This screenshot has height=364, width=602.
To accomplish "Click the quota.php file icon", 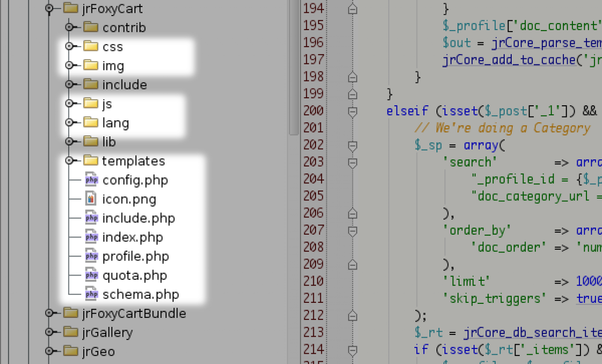I will coord(91,275).
